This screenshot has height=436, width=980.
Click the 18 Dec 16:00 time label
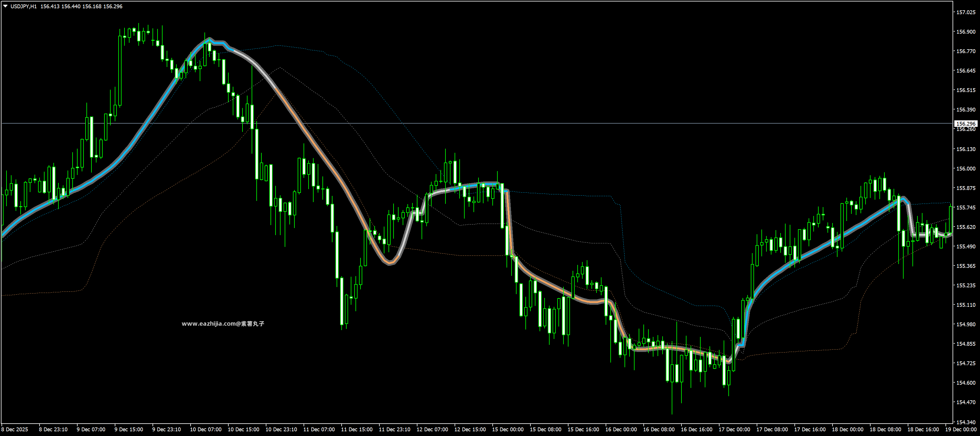(x=923, y=430)
